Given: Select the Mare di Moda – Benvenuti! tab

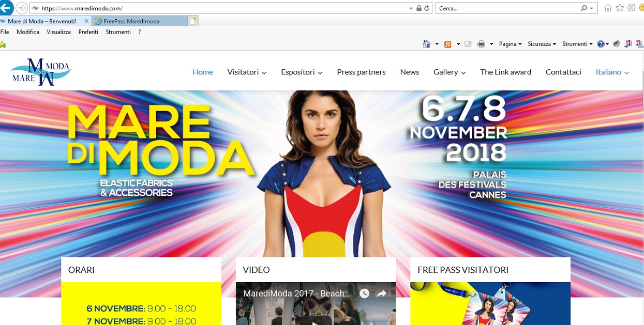Looking at the screenshot, I should (x=42, y=21).
